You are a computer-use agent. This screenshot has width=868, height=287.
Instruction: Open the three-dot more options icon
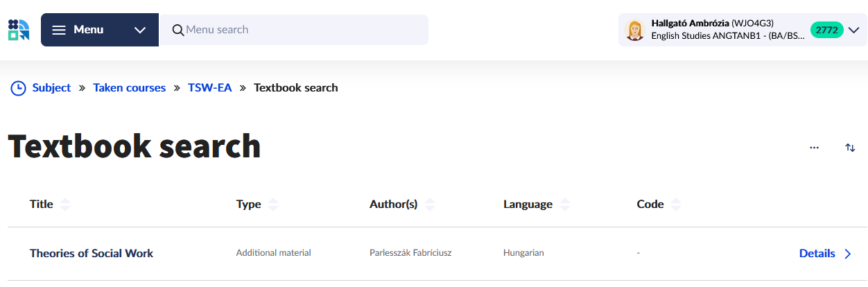814,148
